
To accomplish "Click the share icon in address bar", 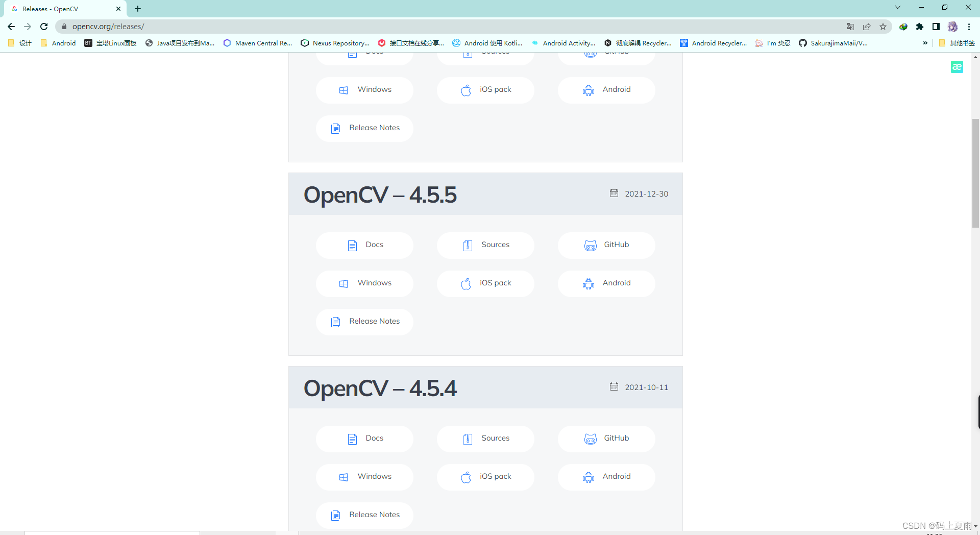I will [867, 26].
